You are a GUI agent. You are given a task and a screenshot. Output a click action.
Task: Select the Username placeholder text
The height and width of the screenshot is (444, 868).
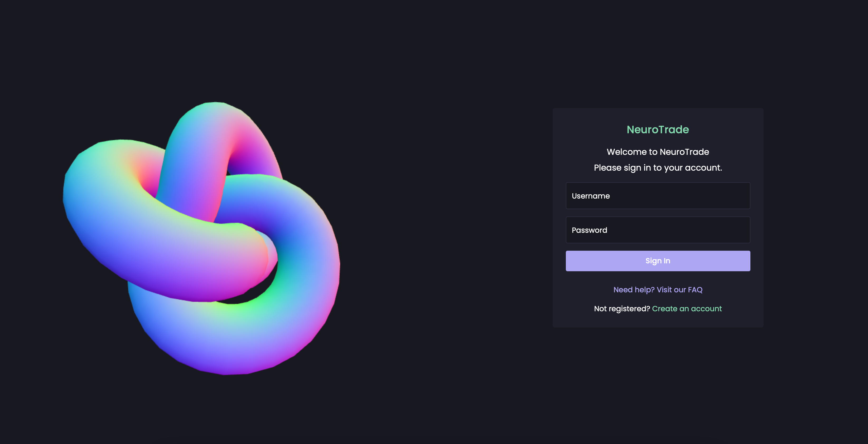[x=591, y=196]
